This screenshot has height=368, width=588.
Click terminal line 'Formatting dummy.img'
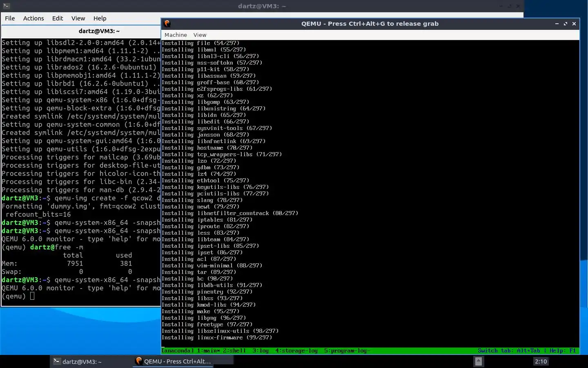[81, 206]
